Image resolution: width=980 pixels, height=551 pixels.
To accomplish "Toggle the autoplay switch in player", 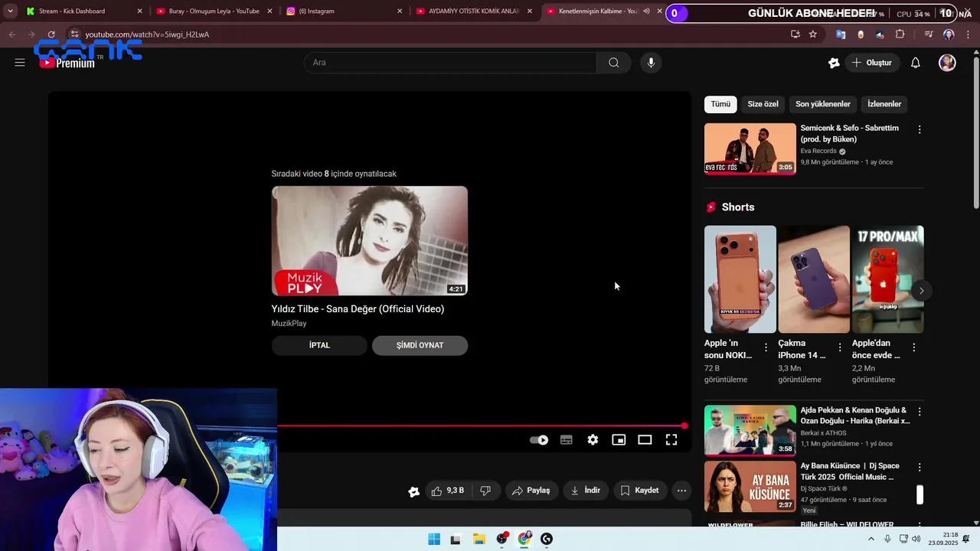I will [539, 440].
